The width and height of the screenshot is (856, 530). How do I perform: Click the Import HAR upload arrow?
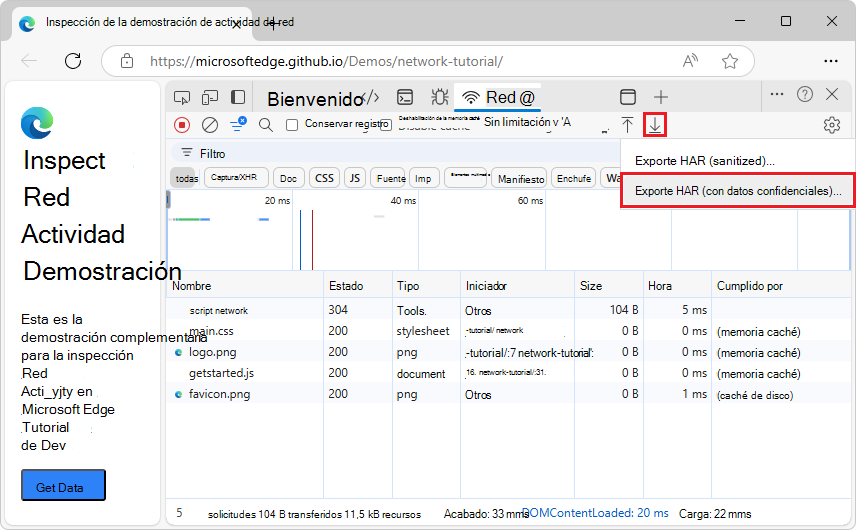click(x=627, y=125)
